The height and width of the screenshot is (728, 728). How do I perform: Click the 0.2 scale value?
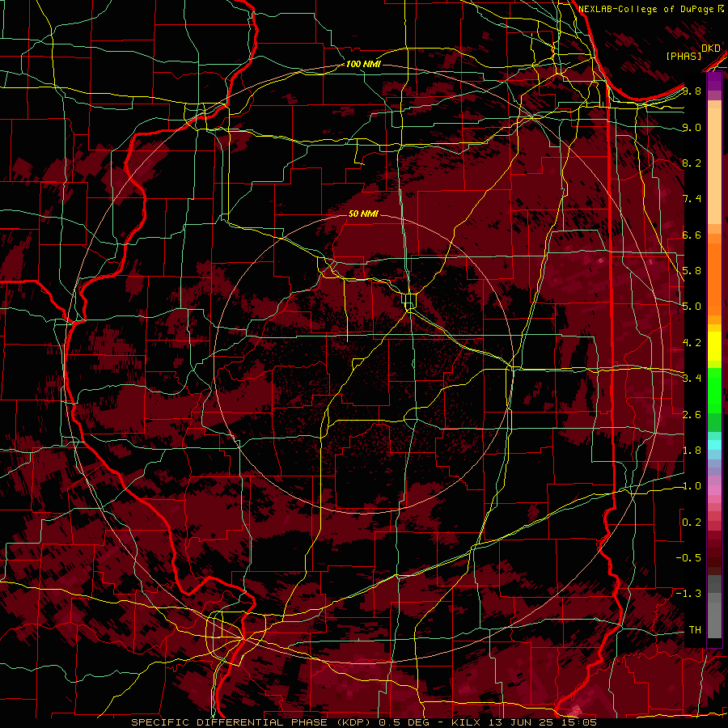click(x=692, y=523)
